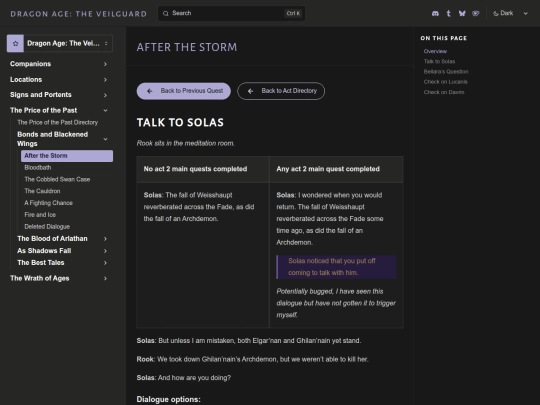Open the Discord icon link
The width and height of the screenshot is (540, 405).
(435, 13)
